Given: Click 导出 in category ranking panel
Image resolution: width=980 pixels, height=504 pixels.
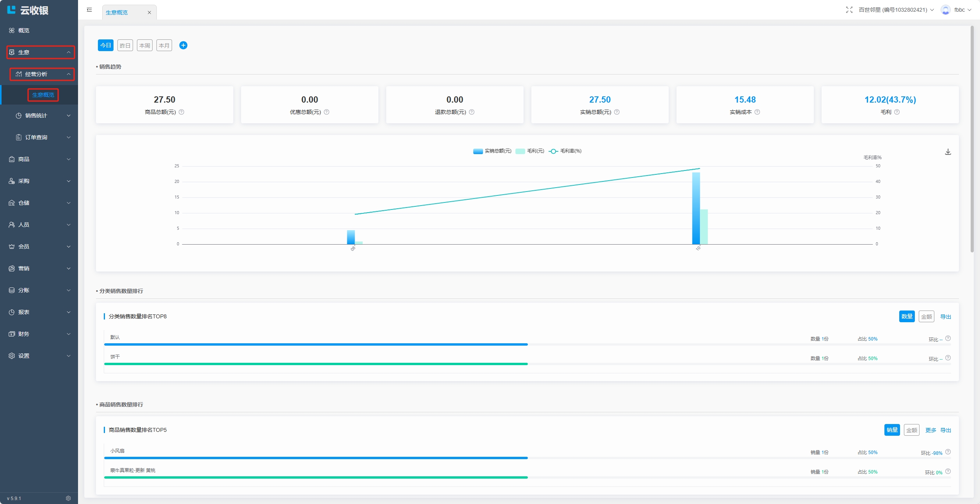Looking at the screenshot, I should tap(945, 317).
